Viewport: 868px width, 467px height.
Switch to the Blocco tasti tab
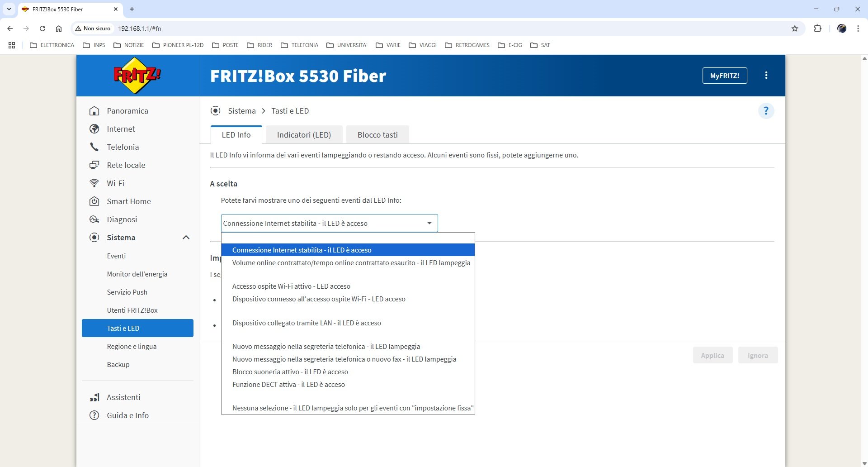tap(377, 135)
